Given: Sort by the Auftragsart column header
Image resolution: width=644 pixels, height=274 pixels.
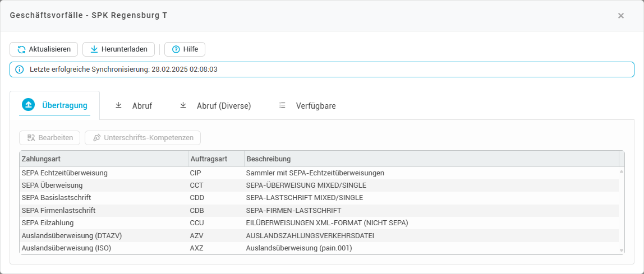Looking at the screenshot, I should click(216, 159).
